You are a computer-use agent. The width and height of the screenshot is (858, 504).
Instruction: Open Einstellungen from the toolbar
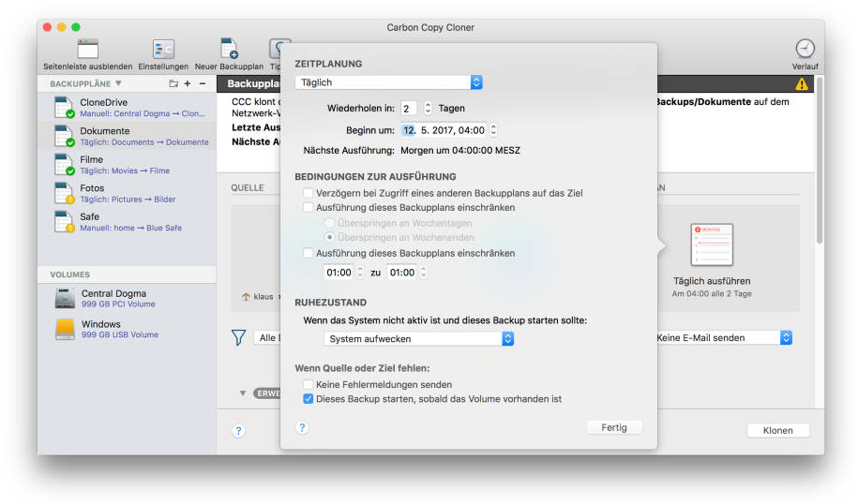(163, 50)
